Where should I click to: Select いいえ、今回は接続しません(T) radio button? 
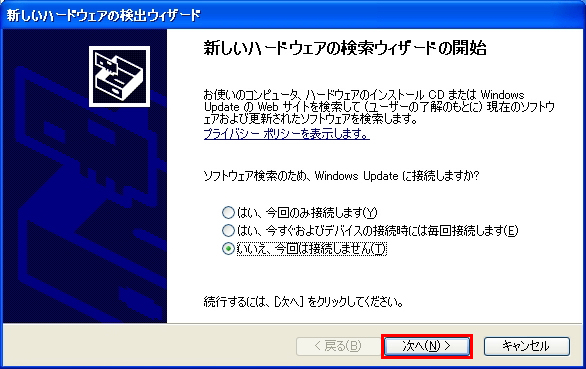click(228, 249)
